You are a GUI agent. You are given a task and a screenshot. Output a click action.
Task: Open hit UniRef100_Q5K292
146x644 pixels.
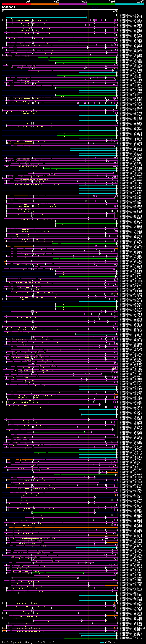pos(131,40)
